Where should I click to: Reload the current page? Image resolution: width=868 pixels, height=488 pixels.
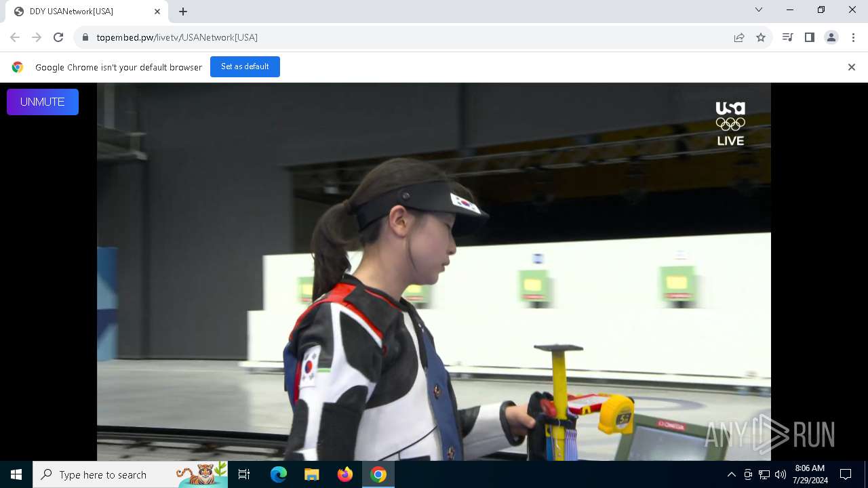click(x=58, y=37)
